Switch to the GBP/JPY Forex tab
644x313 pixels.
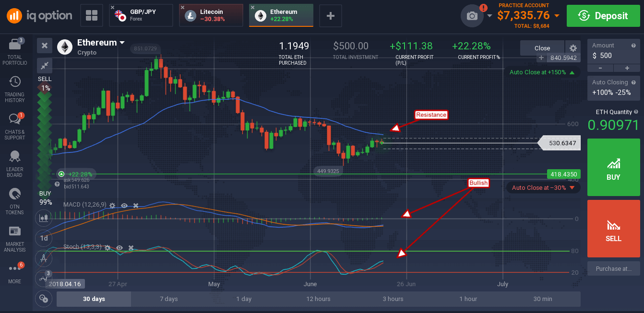tap(141, 15)
